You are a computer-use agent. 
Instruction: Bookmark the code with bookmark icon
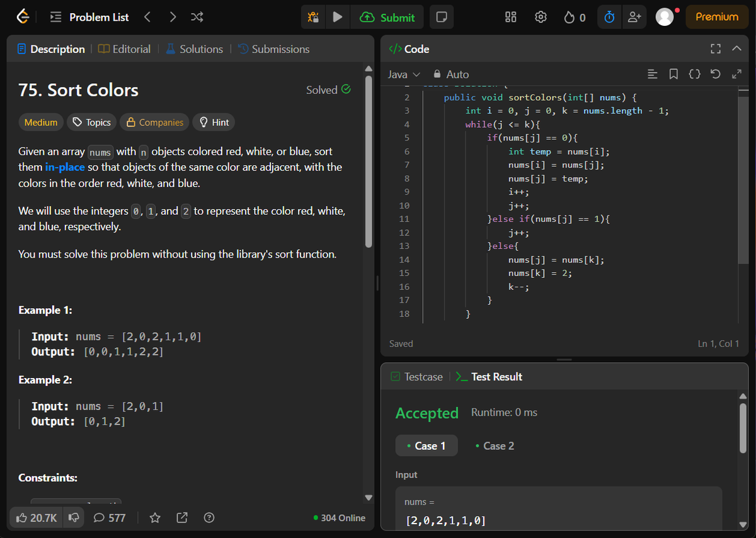click(x=673, y=74)
